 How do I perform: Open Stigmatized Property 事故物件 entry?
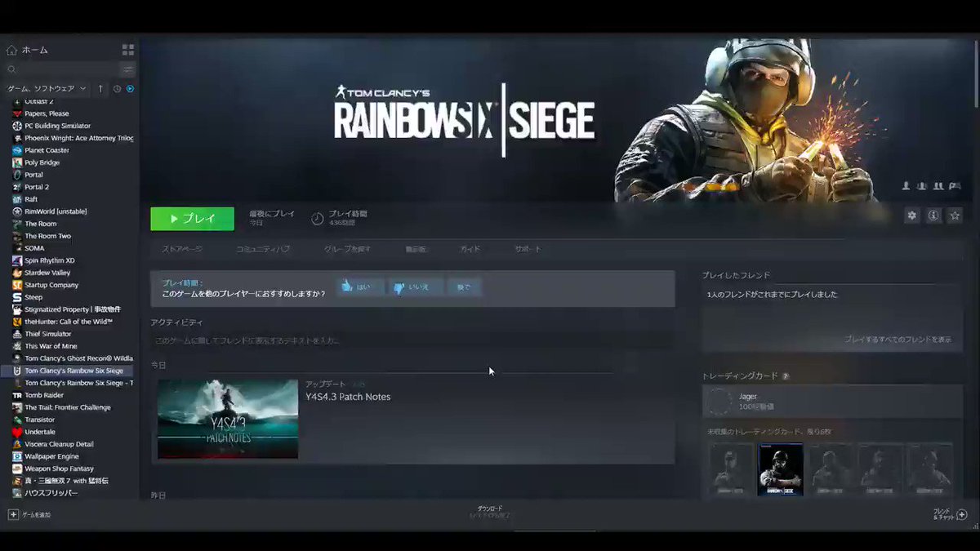(x=73, y=309)
